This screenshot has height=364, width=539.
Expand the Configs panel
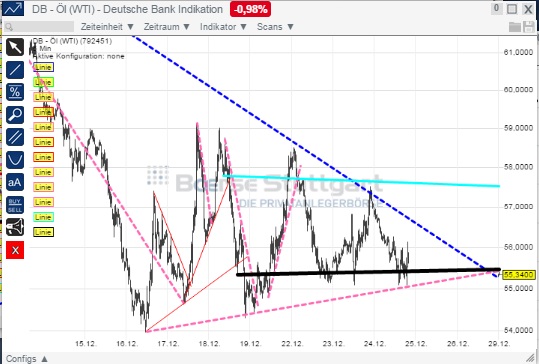(x=26, y=359)
